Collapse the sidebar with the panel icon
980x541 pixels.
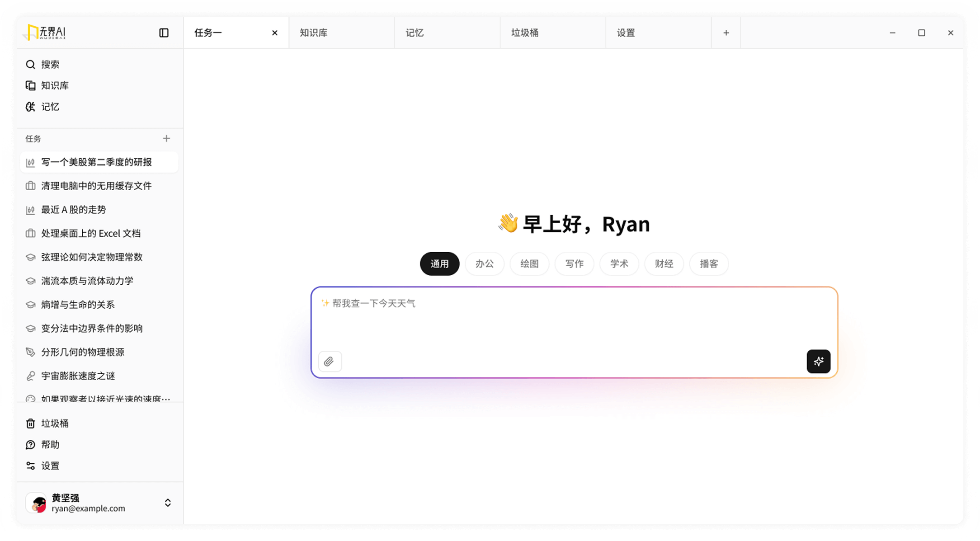pos(164,33)
